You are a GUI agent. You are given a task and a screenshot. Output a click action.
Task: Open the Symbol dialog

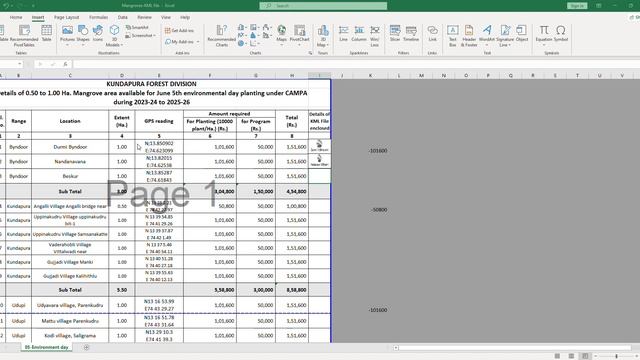(x=561, y=33)
